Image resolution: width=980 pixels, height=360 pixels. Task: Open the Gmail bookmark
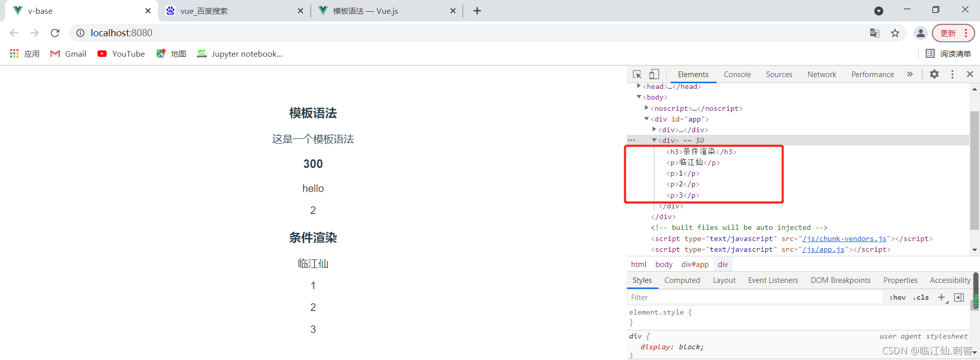click(68, 54)
